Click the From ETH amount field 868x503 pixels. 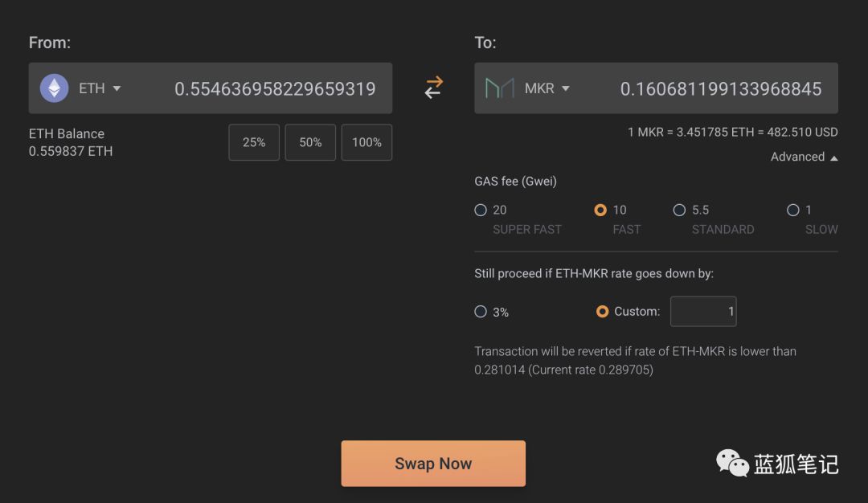tap(275, 88)
